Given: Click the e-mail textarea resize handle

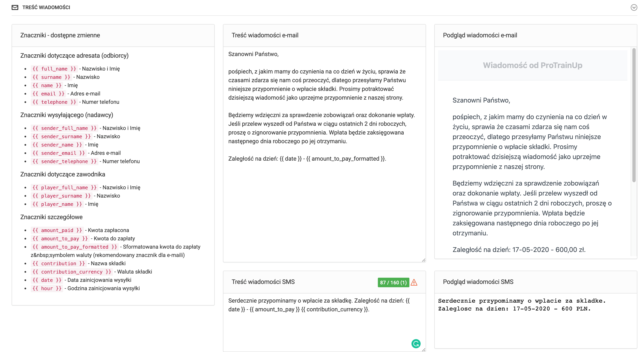Looking at the screenshot, I should click(424, 260).
